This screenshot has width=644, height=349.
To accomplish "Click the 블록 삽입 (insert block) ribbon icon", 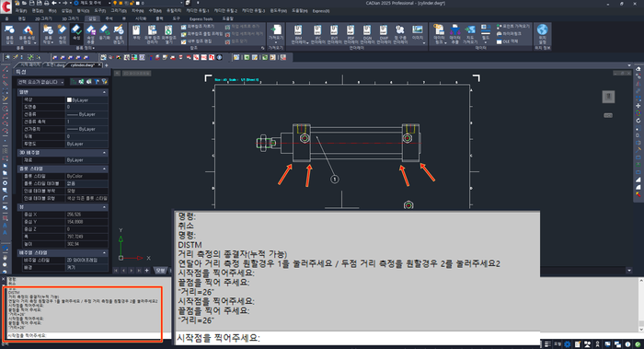I will click(x=9, y=34).
